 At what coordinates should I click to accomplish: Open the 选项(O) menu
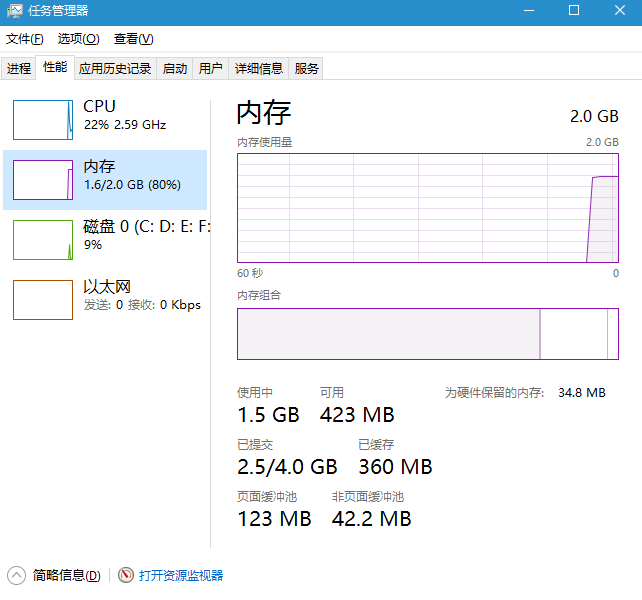coord(78,39)
